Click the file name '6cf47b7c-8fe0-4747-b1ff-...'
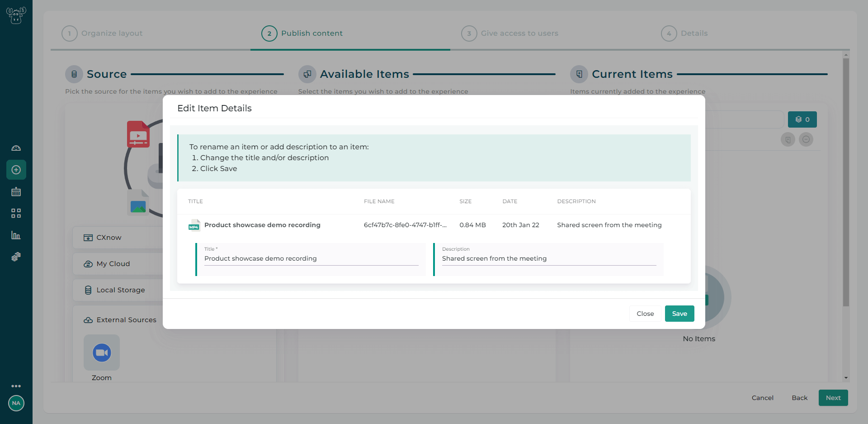 [405, 225]
